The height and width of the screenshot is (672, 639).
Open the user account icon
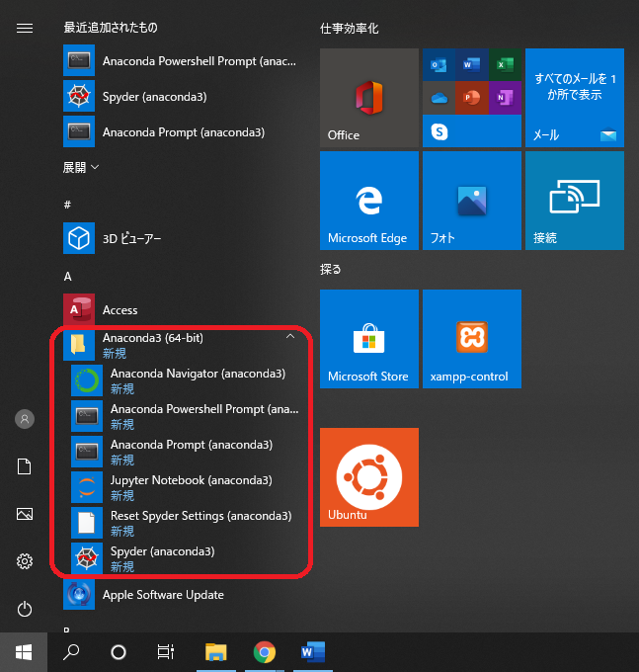click(x=25, y=419)
